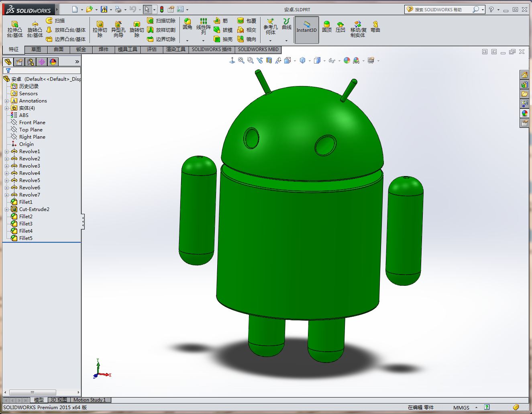Select the 弯曲 flex tool
This screenshot has width=532, height=414.
coord(375,27)
